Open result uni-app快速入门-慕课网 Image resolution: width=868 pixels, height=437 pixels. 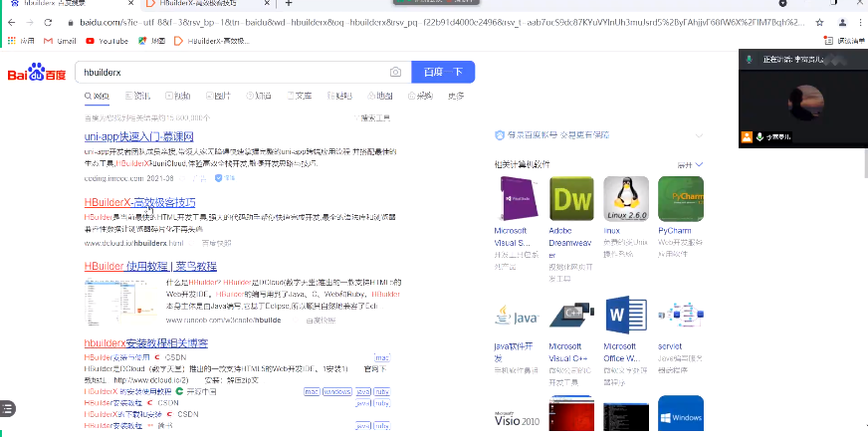pyautogui.click(x=139, y=136)
